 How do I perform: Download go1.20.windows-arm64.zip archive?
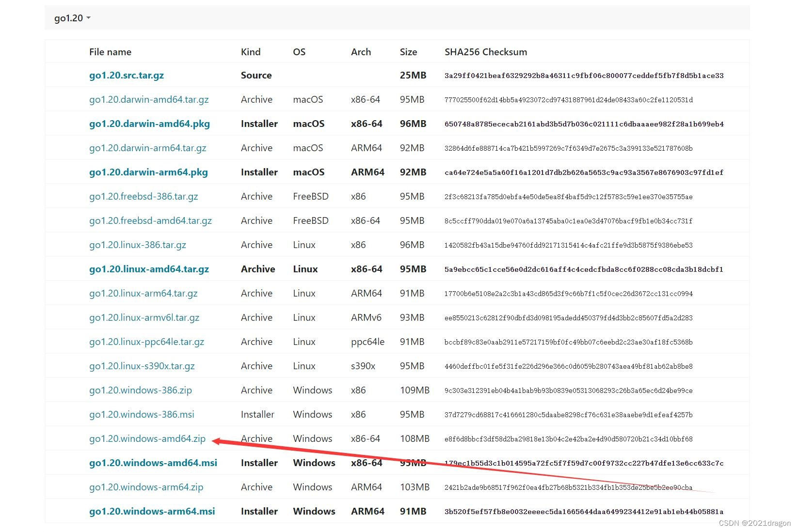[x=146, y=487]
